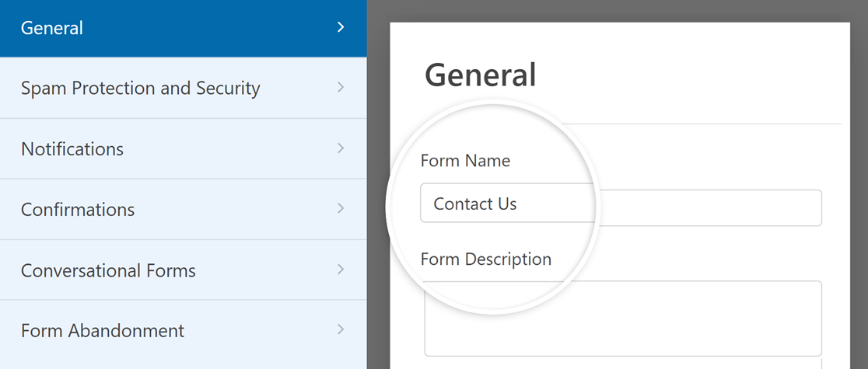Go to the Notifications settings
Image resolution: width=868 pixels, height=369 pixels.
pyautogui.click(x=72, y=149)
